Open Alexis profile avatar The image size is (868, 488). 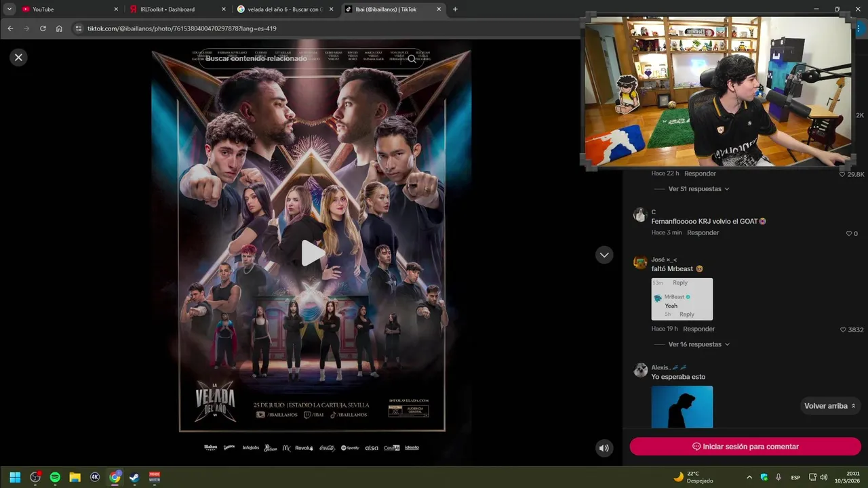[x=640, y=370]
